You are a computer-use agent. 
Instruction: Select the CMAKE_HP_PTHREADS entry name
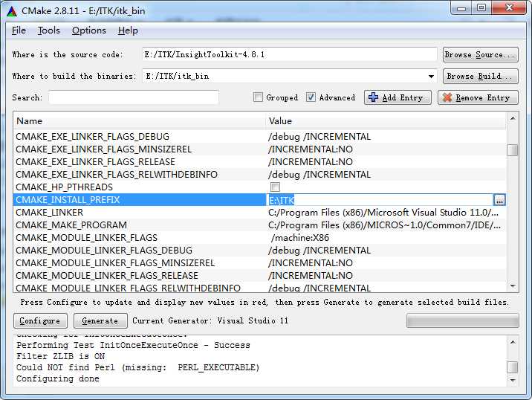point(64,187)
